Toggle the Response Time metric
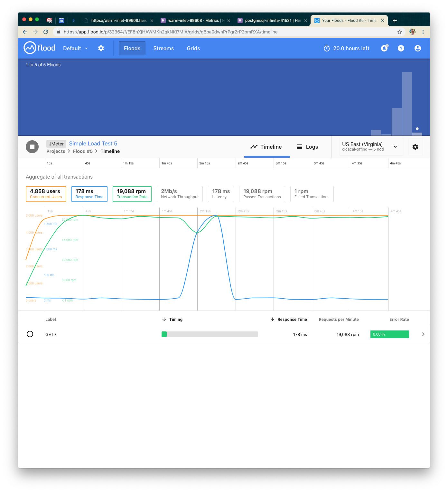 [89, 194]
